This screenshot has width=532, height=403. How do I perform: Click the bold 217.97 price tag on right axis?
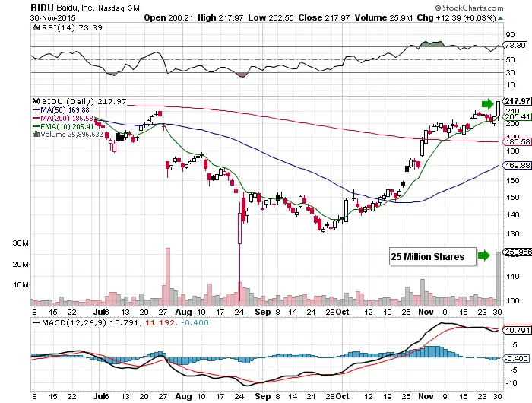(517, 101)
